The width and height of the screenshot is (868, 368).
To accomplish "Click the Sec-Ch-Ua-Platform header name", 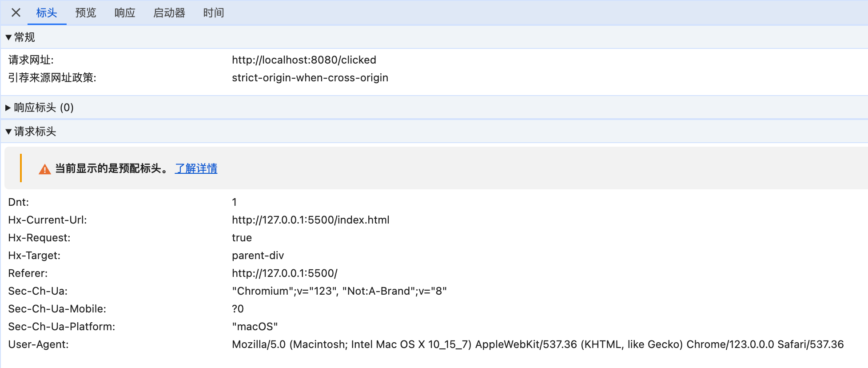I will pyautogui.click(x=62, y=327).
